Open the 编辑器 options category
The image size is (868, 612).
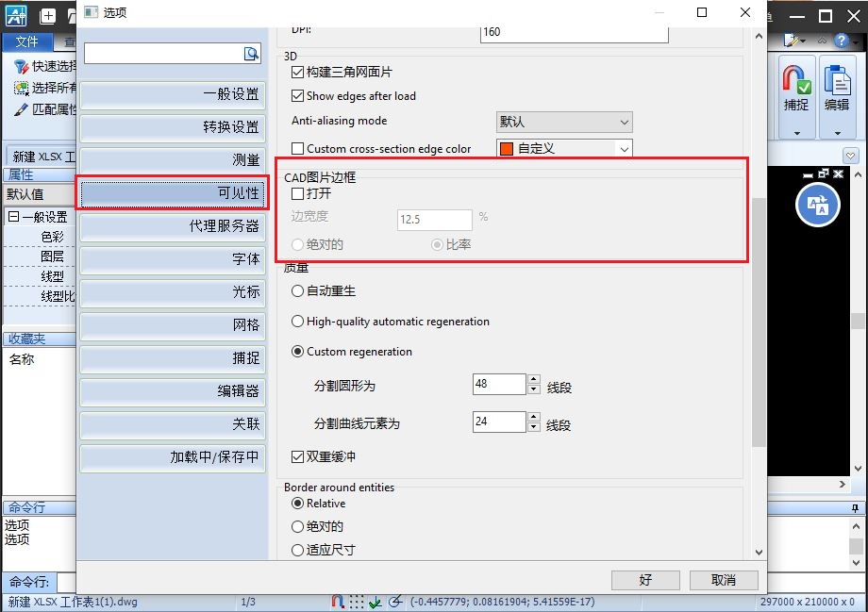click(x=173, y=391)
